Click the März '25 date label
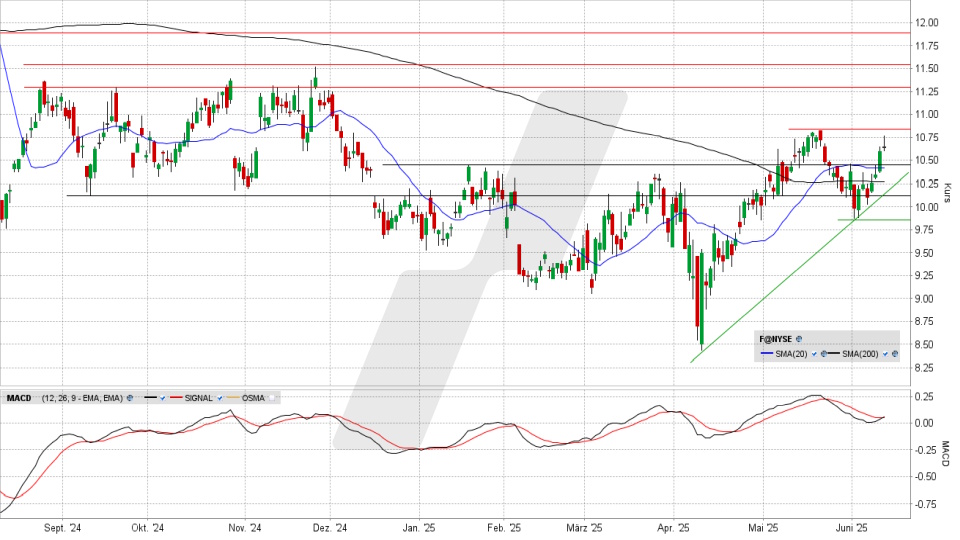Viewport: 960px width, 540px height. pos(584,528)
